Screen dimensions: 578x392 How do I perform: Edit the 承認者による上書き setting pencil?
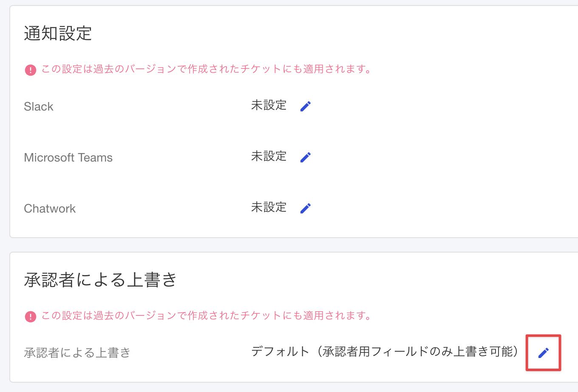point(544,353)
